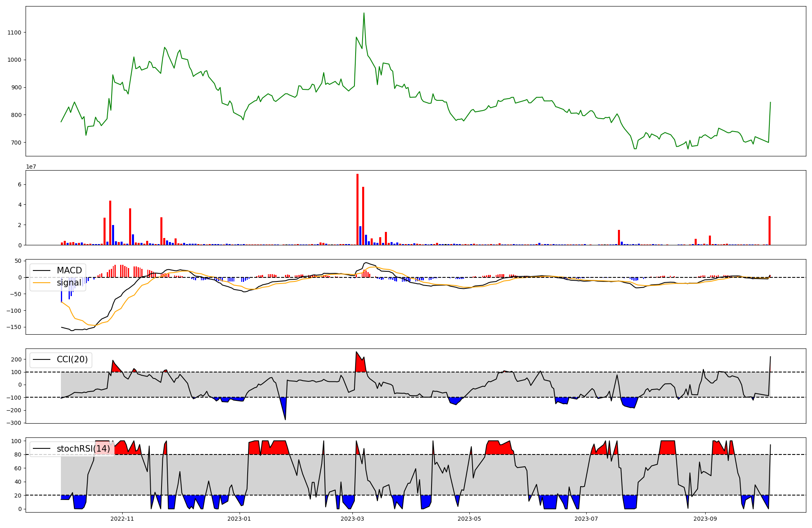Click the 2023-09 x-axis date label
Viewport: 812px width, 528px height.
coord(705,519)
